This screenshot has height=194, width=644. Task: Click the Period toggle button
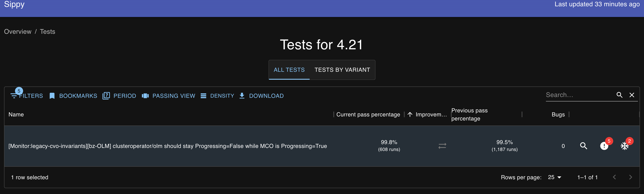119,96
